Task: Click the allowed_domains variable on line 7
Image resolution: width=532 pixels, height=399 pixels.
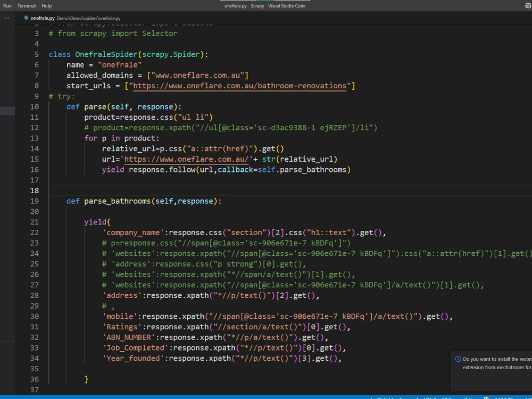Action: point(99,76)
